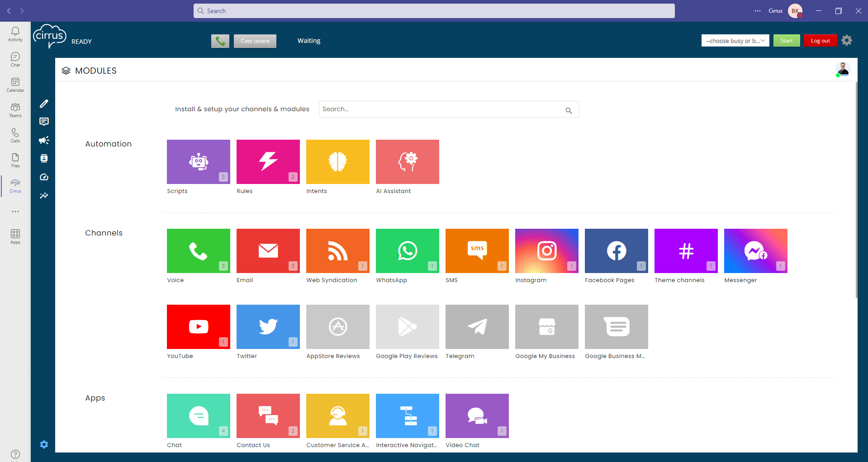Open the ellipsis menu next to Cirrus title
This screenshot has width=868, height=462.
tap(757, 10)
